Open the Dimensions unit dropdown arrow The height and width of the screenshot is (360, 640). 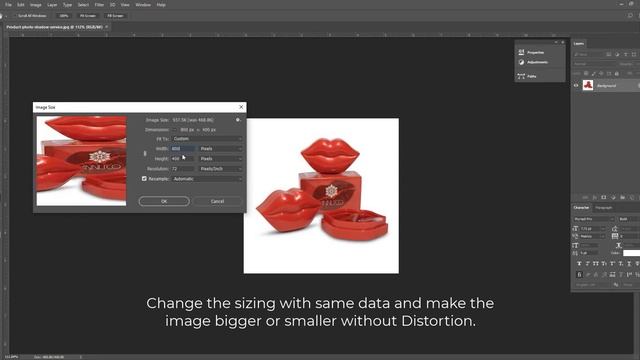coord(175,130)
